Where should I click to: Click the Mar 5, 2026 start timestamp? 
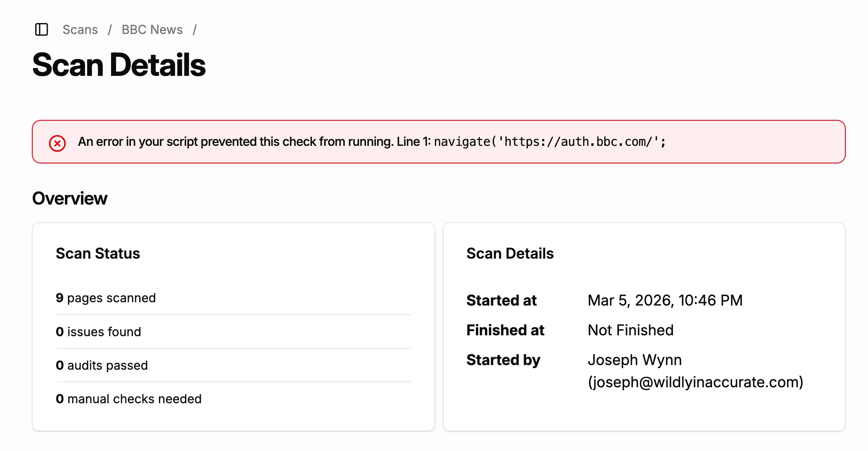[x=665, y=300]
